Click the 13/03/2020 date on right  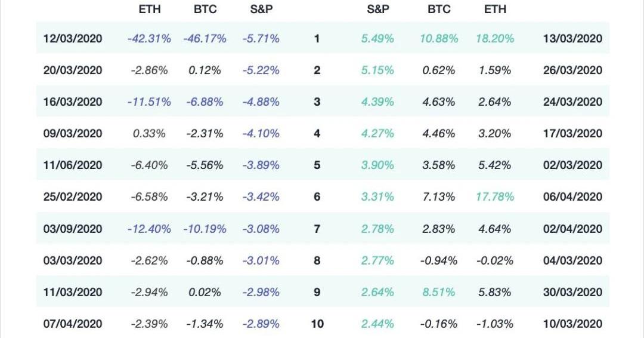pyautogui.click(x=572, y=39)
